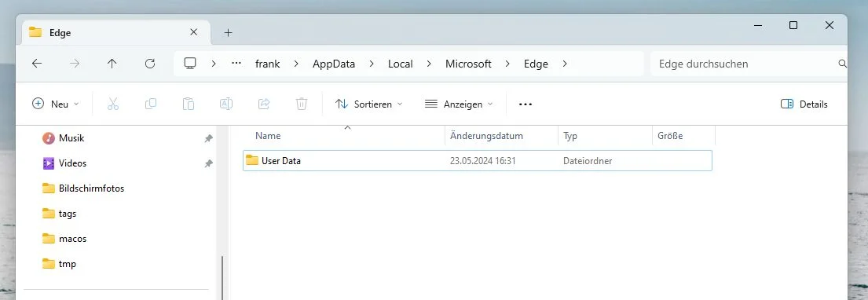Expand chevron after frank breadcrumb
The image size is (868, 300).
coord(296,64)
